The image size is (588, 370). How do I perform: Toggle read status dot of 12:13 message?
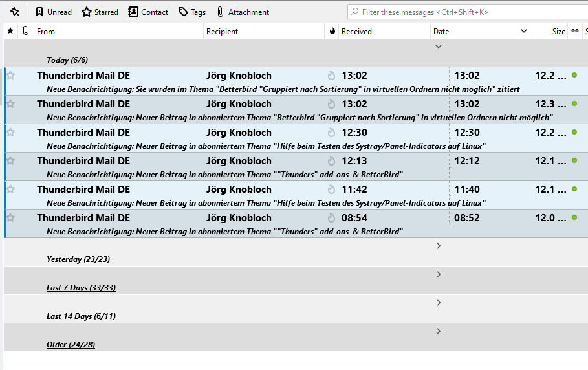coord(574,161)
